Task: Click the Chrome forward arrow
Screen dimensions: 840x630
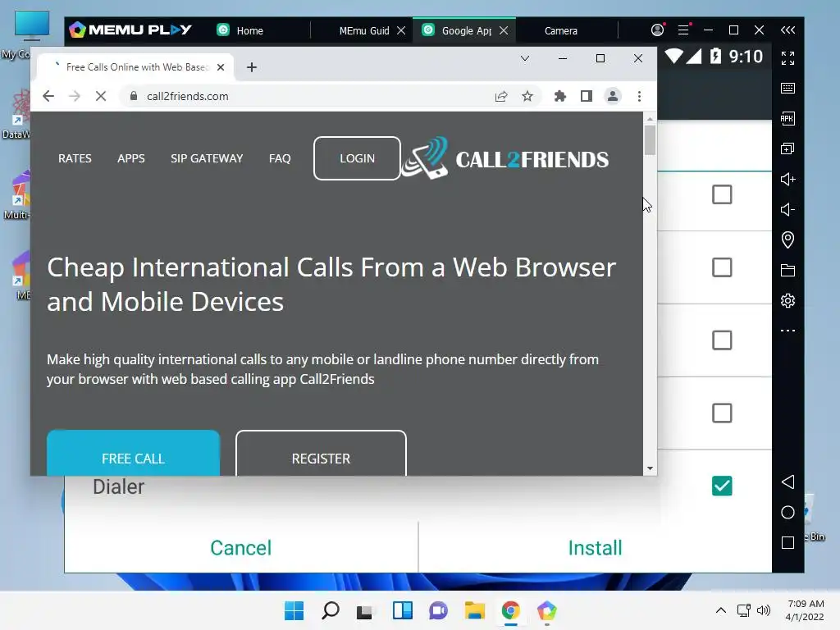Action: pyautogui.click(x=75, y=97)
